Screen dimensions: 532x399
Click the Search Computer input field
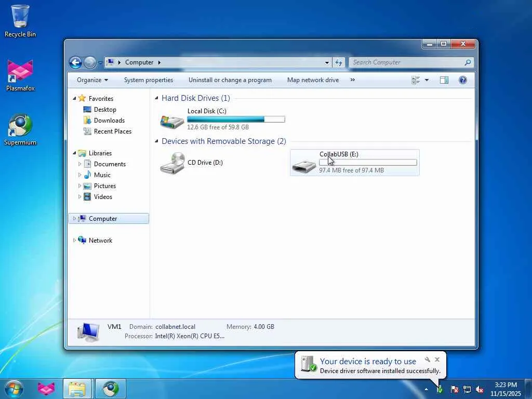tap(407, 62)
